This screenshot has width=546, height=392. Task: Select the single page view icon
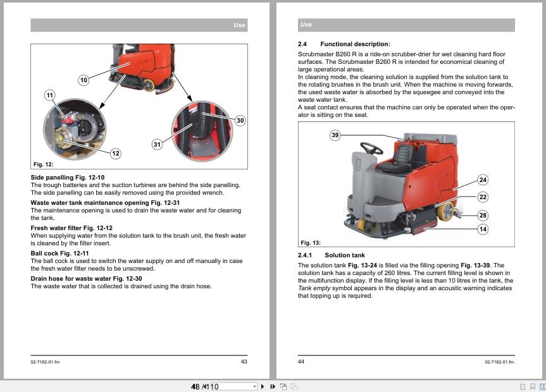pos(523,386)
